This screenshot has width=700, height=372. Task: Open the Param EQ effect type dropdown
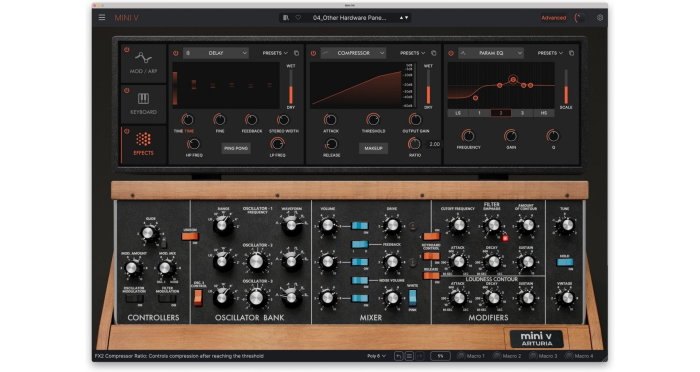click(491, 53)
